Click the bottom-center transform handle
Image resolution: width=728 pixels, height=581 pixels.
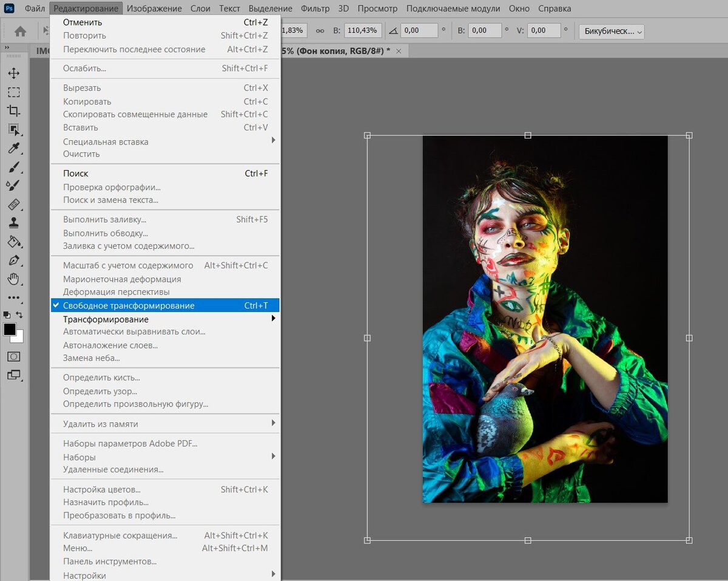coord(528,540)
